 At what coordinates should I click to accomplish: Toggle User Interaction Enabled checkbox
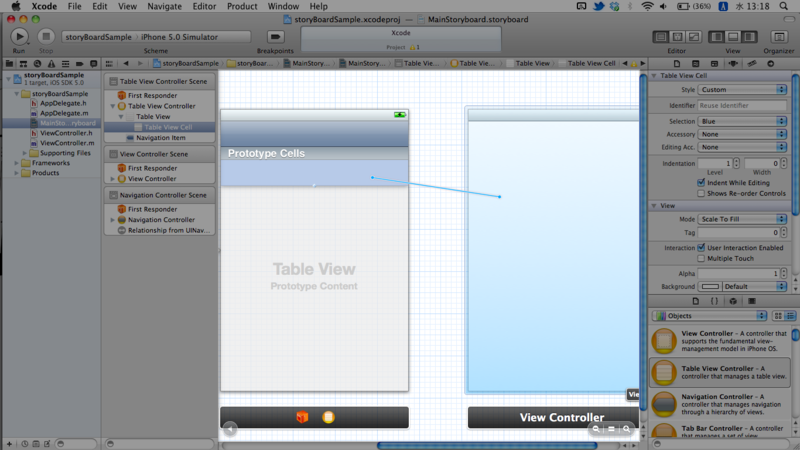pyautogui.click(x=701, y=247)
